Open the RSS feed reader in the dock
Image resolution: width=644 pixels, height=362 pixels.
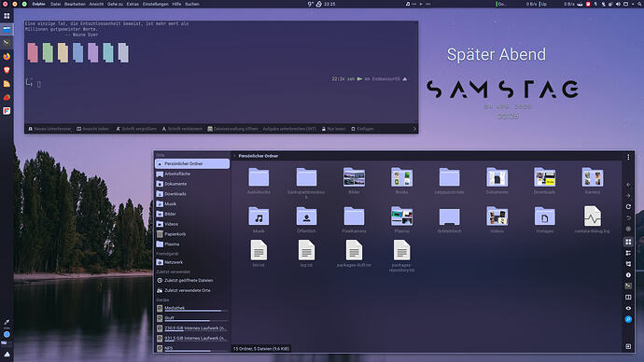click(x=7, y=84)
